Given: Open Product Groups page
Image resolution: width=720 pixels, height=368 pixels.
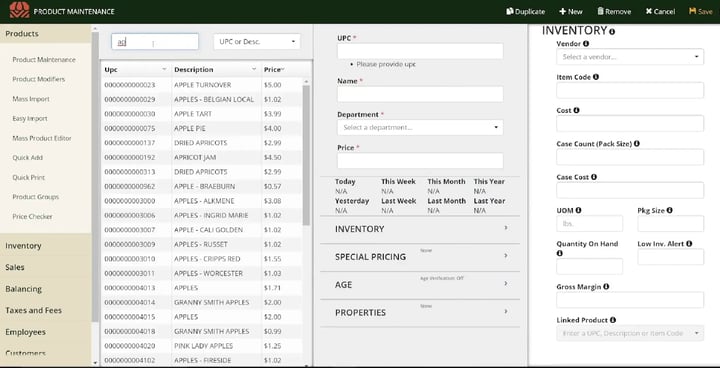Looking at the screenshot, I should coord(35,197).
